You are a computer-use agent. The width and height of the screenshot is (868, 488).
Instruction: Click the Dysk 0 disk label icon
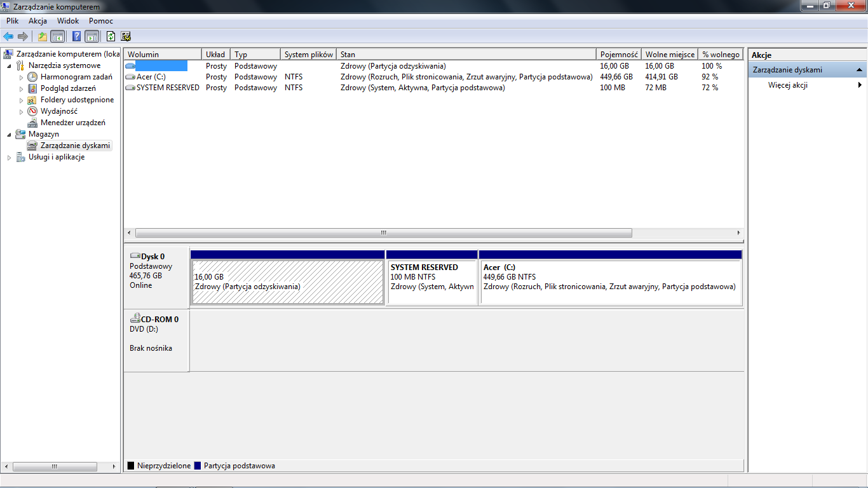(135, 256)
